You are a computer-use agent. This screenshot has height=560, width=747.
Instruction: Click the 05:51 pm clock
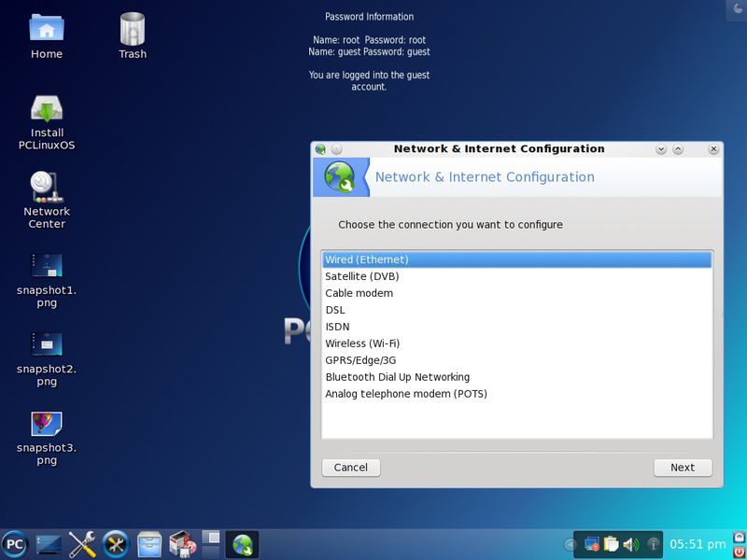(x=698, y=544)
